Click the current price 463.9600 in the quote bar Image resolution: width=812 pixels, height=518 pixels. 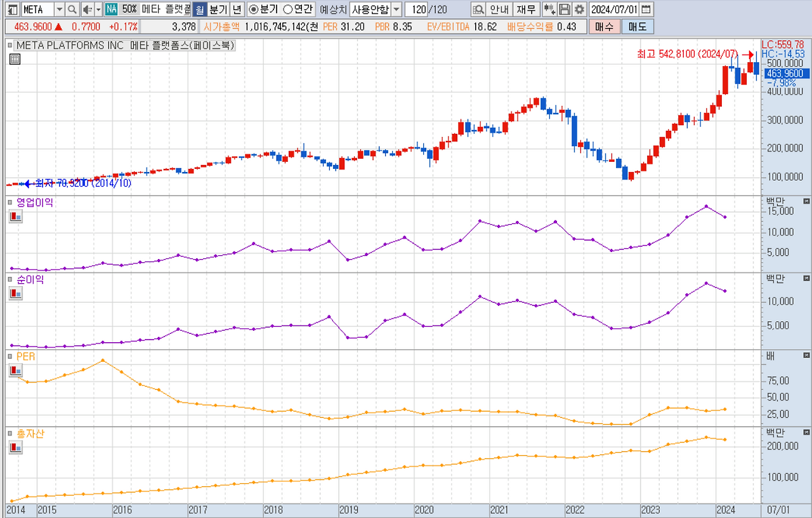pos(32,27)
